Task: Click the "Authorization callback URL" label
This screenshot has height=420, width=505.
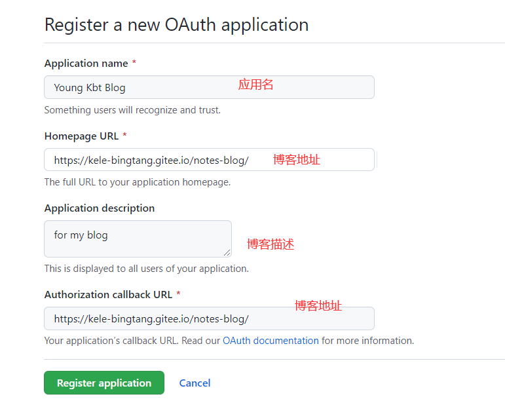Action: click(x=108, y=295)
